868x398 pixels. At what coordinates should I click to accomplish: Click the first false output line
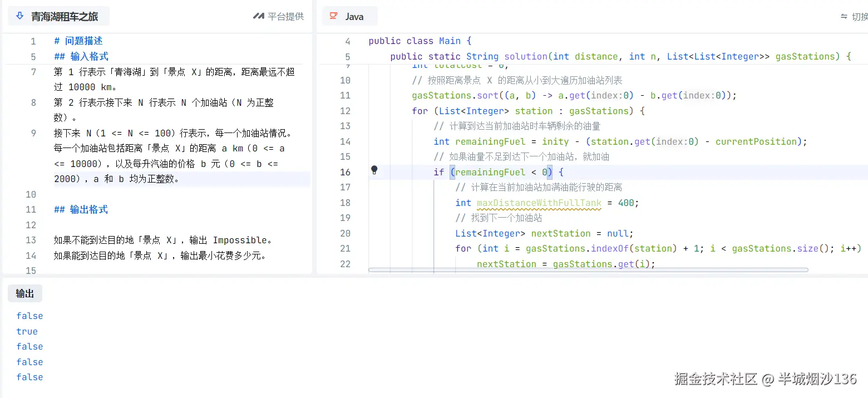[x=29, y=316]
